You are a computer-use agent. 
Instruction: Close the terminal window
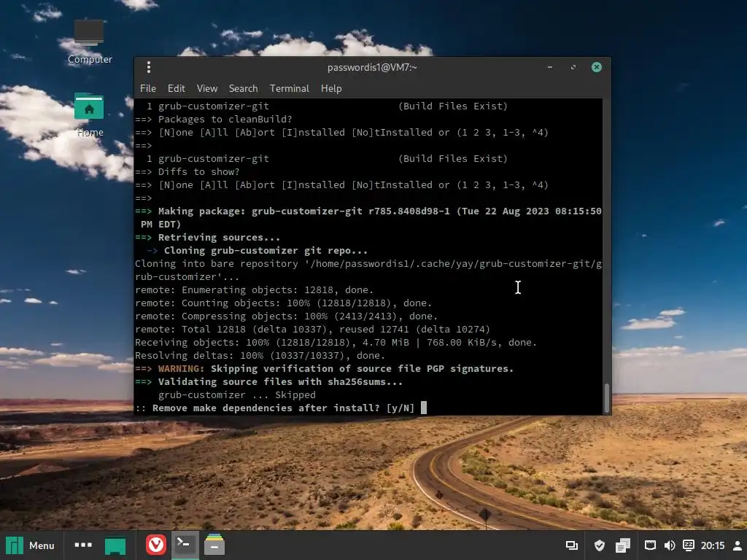[x=597, y=67]
